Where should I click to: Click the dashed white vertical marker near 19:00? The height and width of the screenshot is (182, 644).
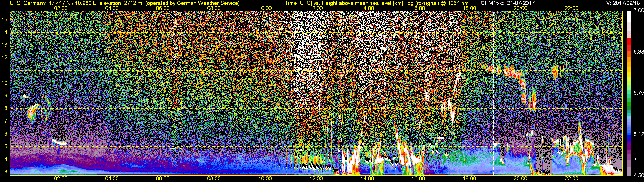click(494, 93)
